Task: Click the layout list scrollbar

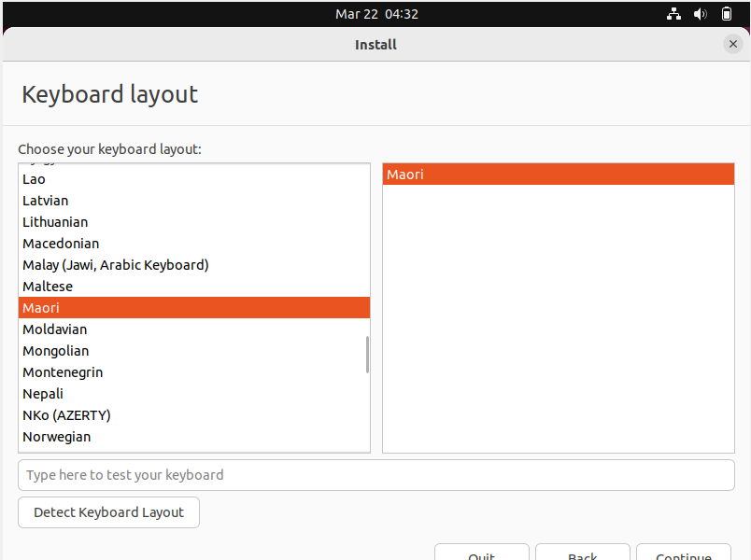Action: point(366,355)
